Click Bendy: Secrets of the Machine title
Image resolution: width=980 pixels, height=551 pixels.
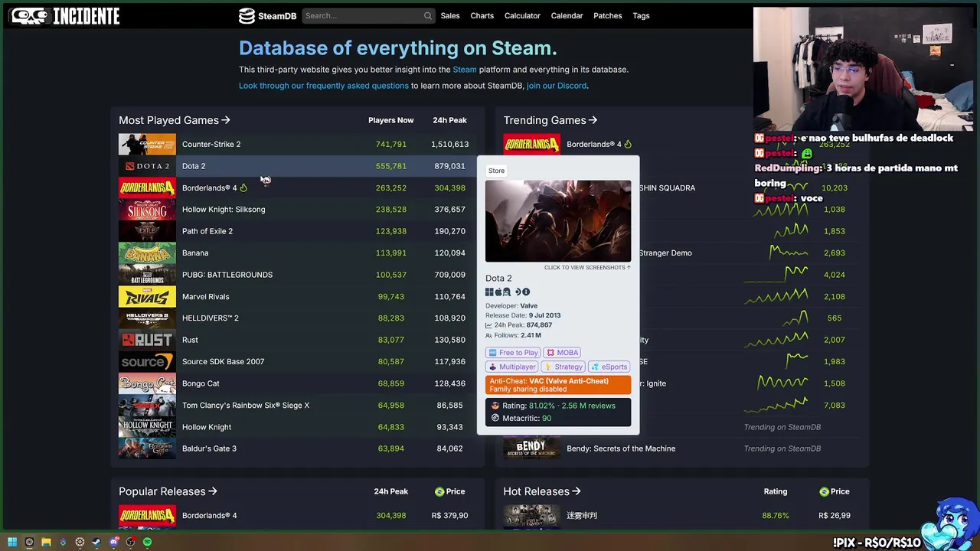[x=621, y=448]
